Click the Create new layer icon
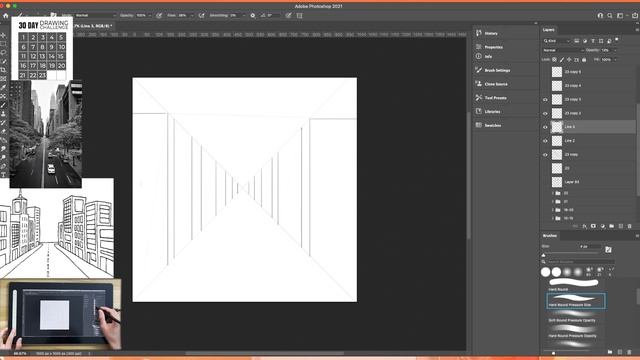Viewport: 640px width, 360px height. coord(620,226)
